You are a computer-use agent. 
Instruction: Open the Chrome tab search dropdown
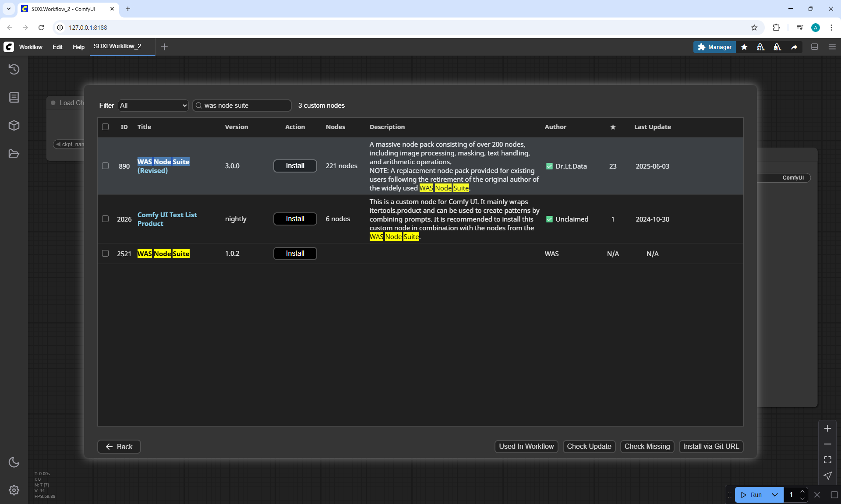9,9
